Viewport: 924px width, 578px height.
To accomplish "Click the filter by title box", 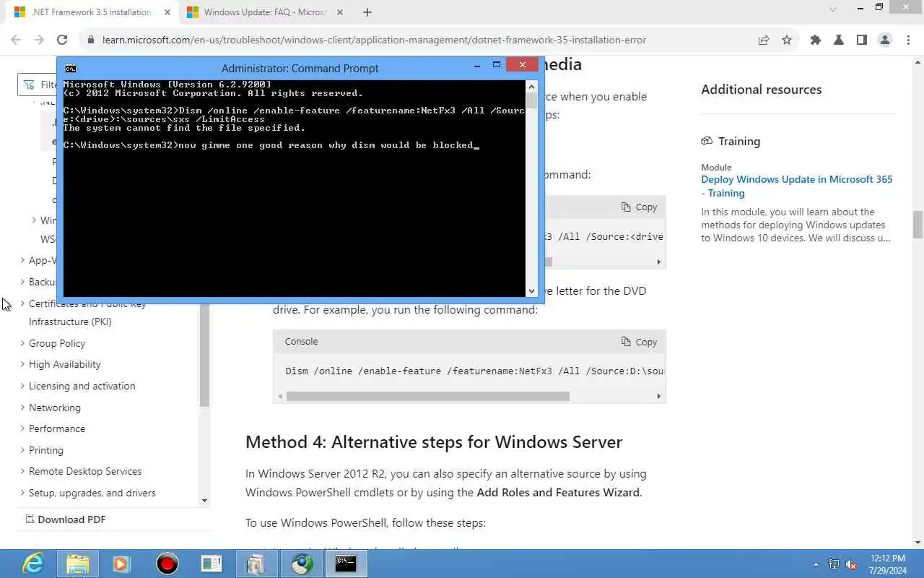I will [x=38, y=85].
